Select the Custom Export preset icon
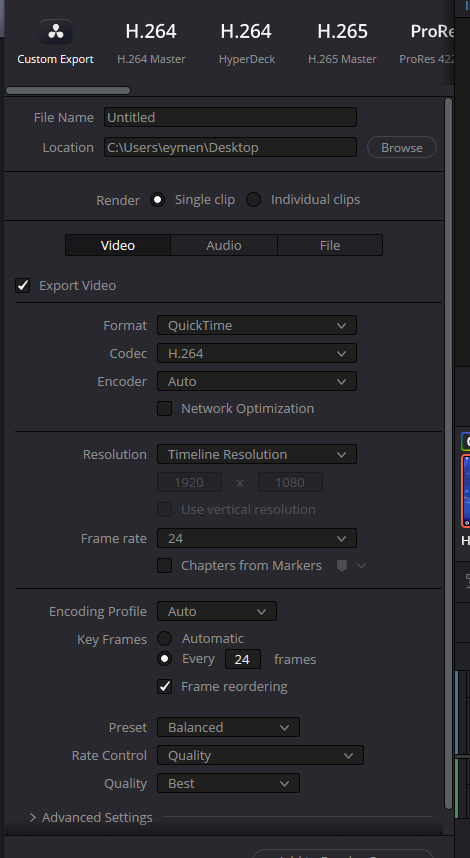The height and width of the screenshot is (858, 470). [55, 32]
